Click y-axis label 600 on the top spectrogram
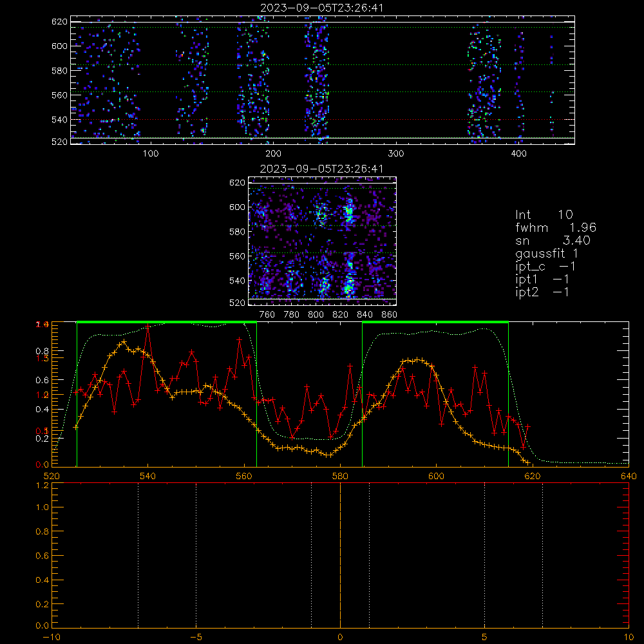Screen dimensions: 644x644 coord(59,46)
